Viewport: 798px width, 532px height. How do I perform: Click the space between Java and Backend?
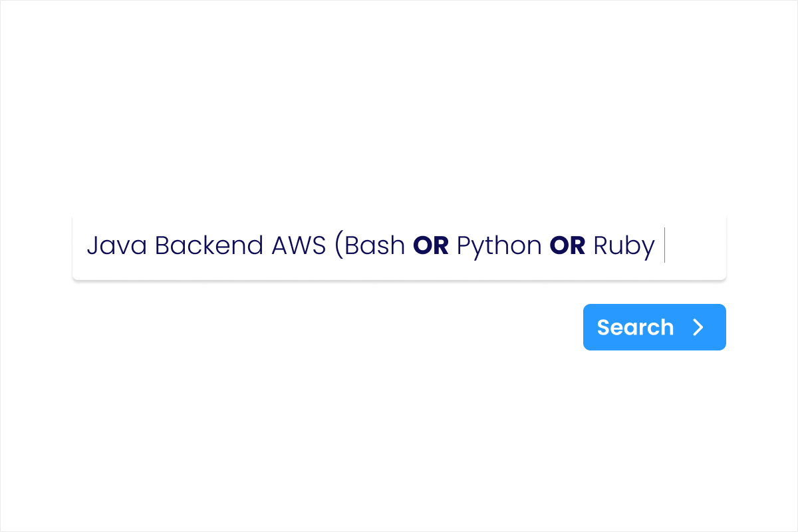click(x=151, y=246)
